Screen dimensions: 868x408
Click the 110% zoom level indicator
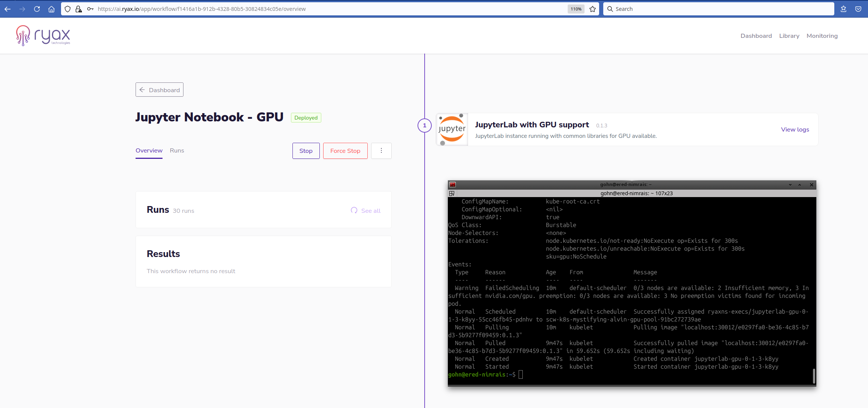(576, 9)
